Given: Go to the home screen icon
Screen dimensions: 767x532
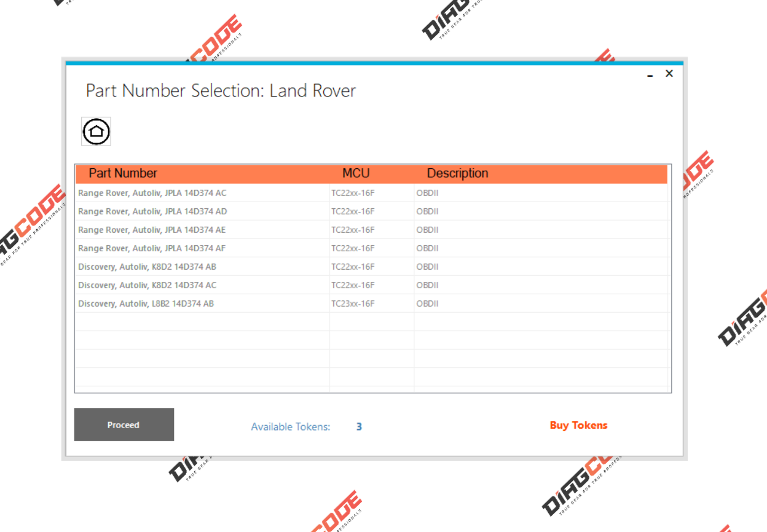Looking at the screenshot, I should point(96,131).
